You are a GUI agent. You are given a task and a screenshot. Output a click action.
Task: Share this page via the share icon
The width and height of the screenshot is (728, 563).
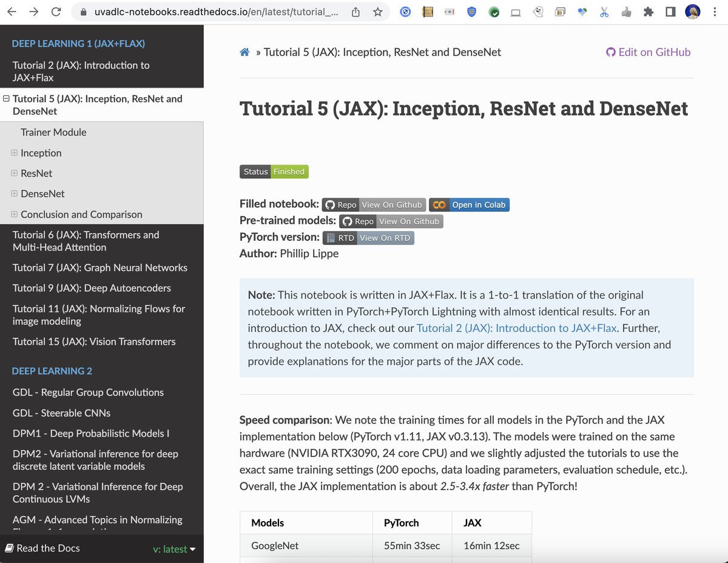click(x=356, y=12)
